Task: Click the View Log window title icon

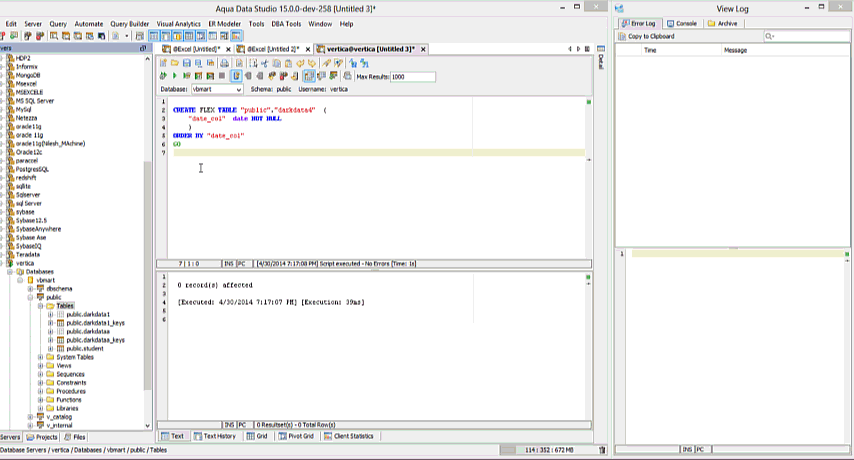Action: tap(619, 9)
